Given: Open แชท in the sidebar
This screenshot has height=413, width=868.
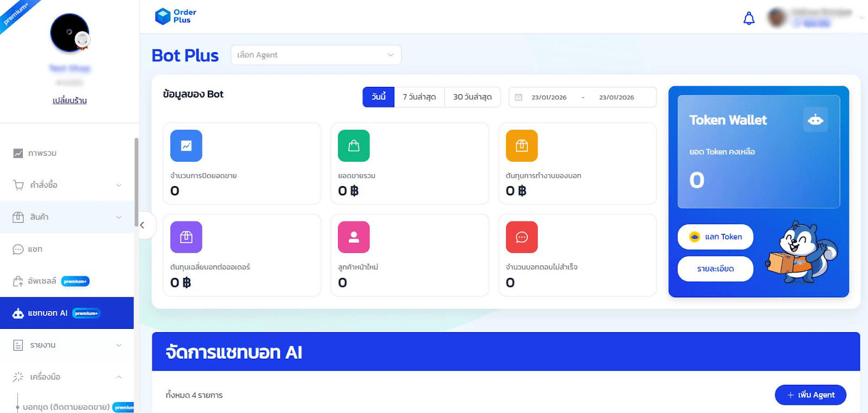Looking at the screenshot, I should click(x=35, y=249).
